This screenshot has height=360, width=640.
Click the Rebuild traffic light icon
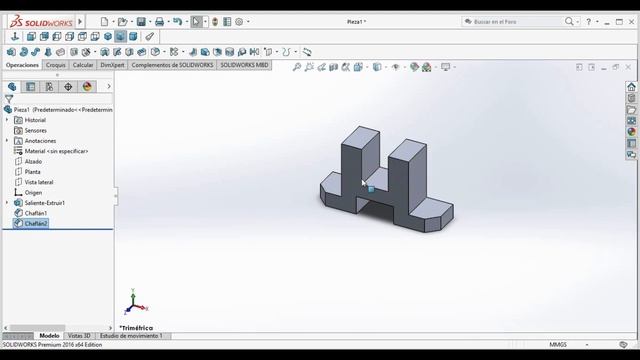click(x=215, y=22)
